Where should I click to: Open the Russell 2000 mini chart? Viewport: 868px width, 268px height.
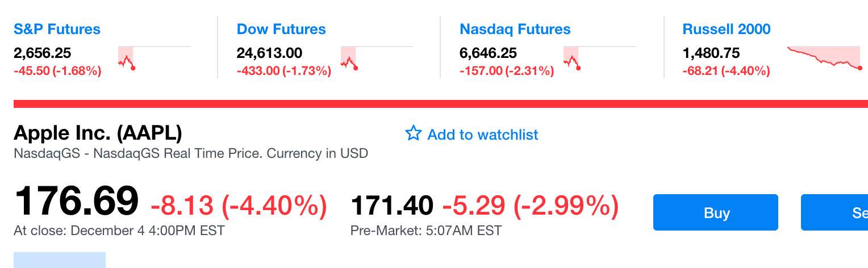pos(824,57)
